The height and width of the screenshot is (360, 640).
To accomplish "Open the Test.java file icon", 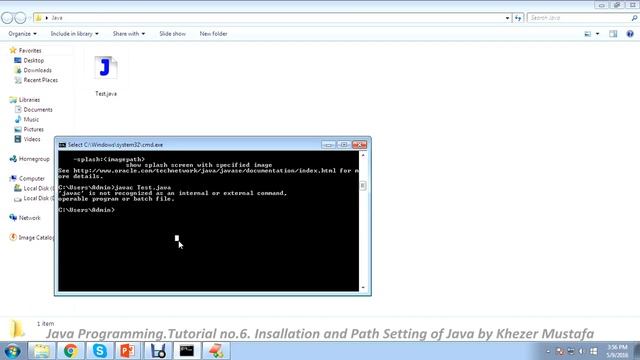I will [x=106, y=68].
